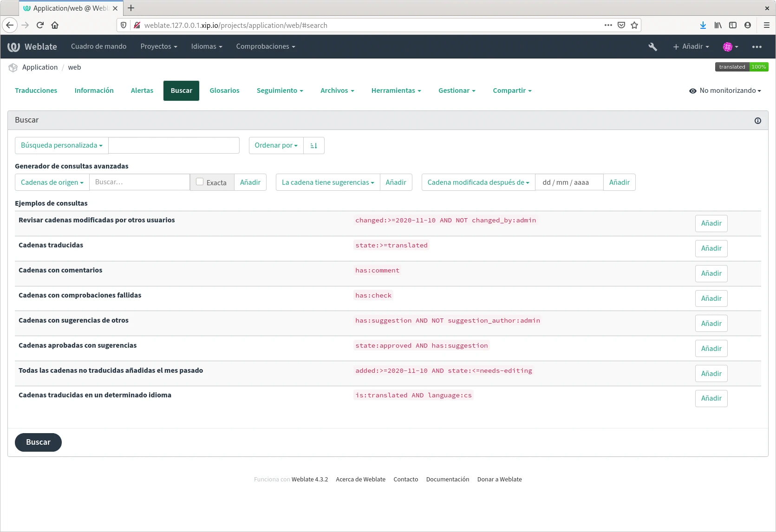The height and width of the screenshot is (532, 776).
Task: Bookmark page with the star icon
Action: [634, 26]
